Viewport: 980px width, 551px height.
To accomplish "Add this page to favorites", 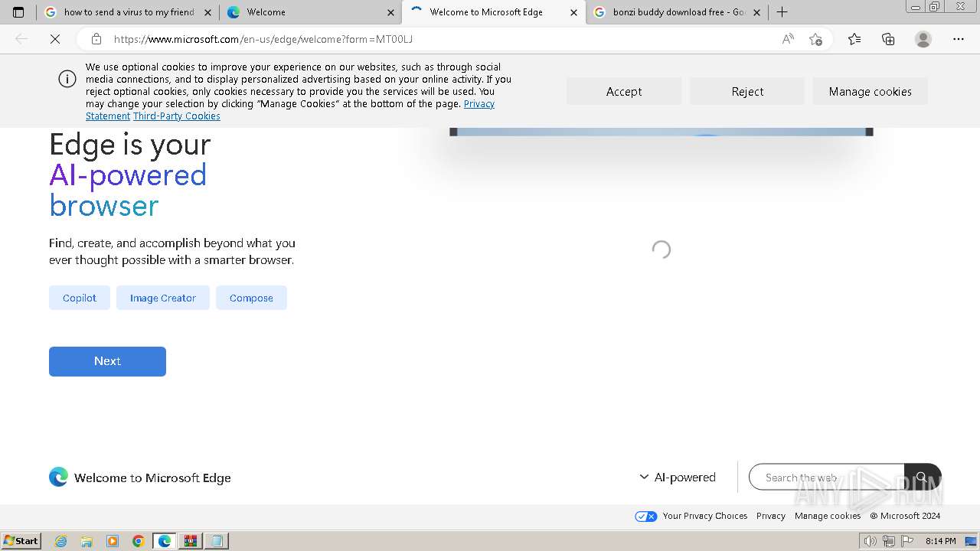I will [x=815, y=39].
